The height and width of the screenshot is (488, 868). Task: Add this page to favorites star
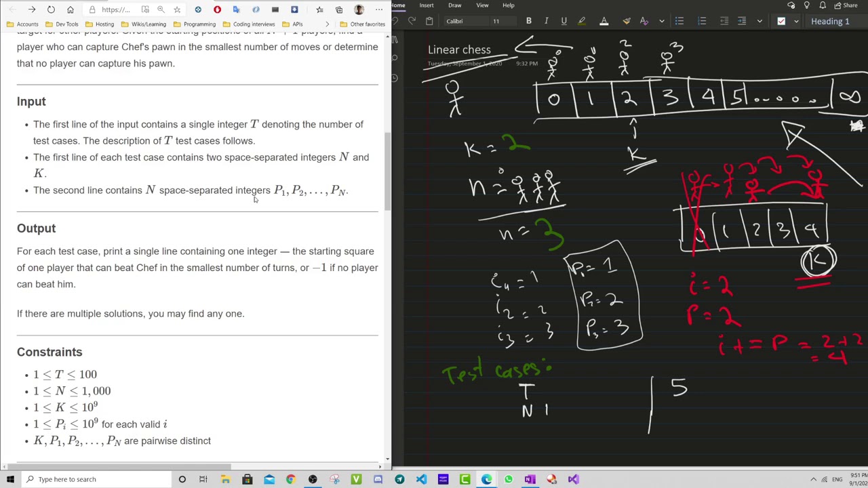(177, 9)
